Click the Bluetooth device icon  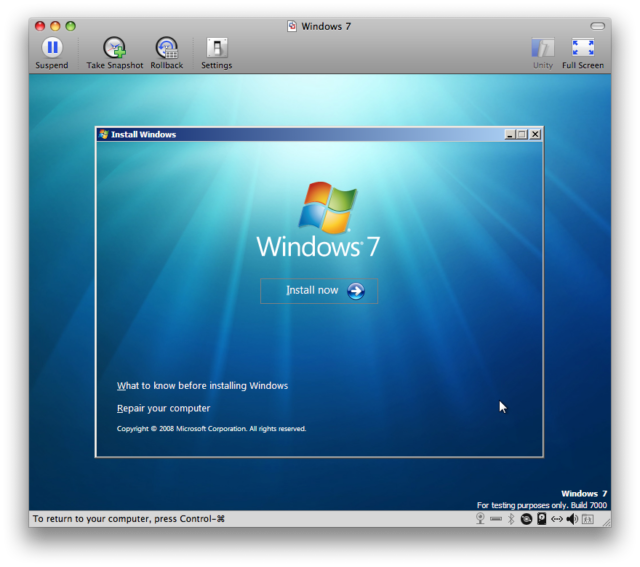click(x=511, y=519)
